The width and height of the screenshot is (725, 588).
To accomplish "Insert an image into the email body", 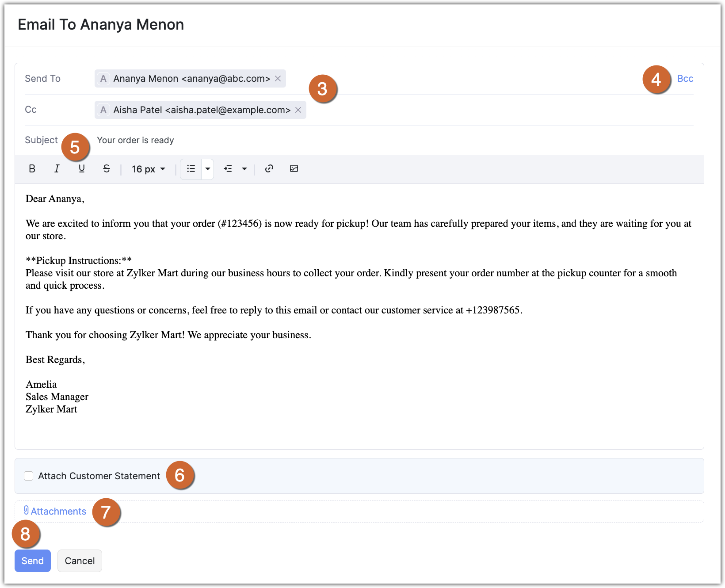I will click(294, 169).
